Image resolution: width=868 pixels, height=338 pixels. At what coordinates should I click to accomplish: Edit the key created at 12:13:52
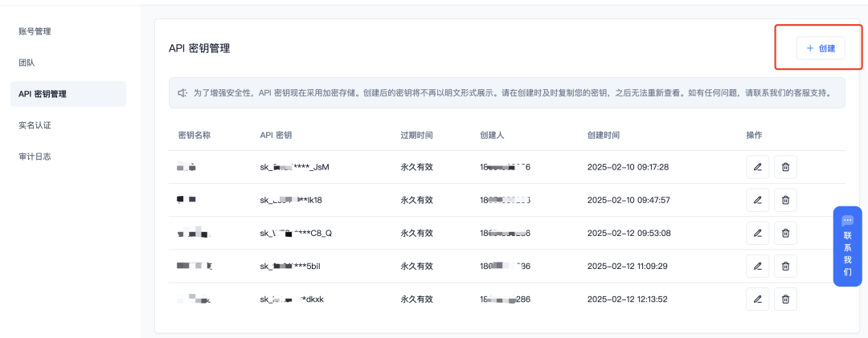pyautogui.click(x=758, y=299)
